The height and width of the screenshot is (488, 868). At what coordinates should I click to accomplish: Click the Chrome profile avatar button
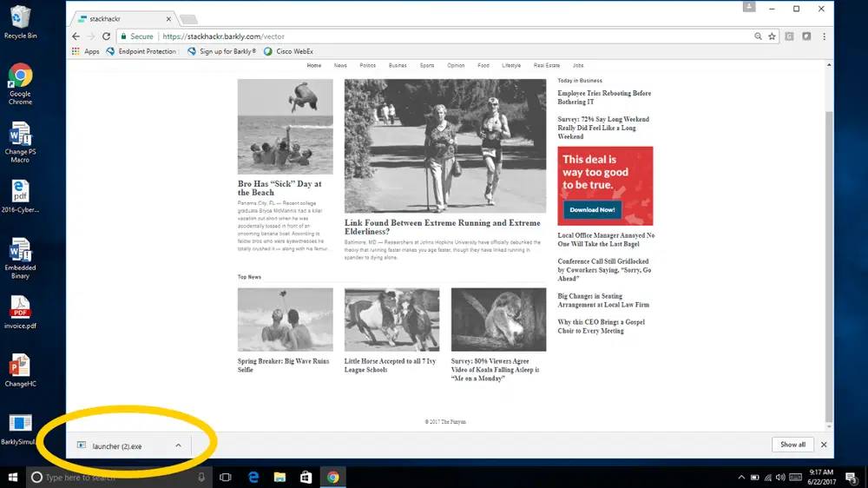pos(749,7)
